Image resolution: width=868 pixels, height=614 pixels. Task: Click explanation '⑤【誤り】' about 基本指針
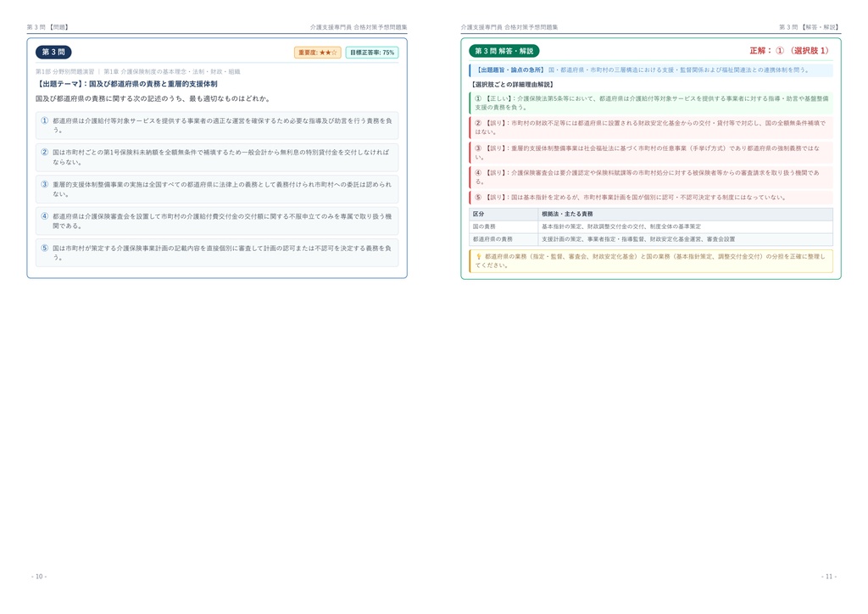pyautogui.click(x=651, y=197)
